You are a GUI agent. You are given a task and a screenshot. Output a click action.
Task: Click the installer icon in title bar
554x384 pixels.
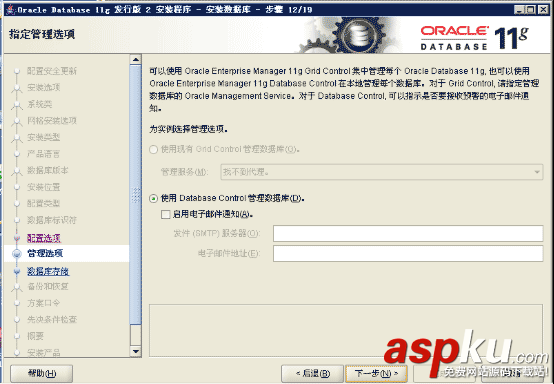pos(11,10)
